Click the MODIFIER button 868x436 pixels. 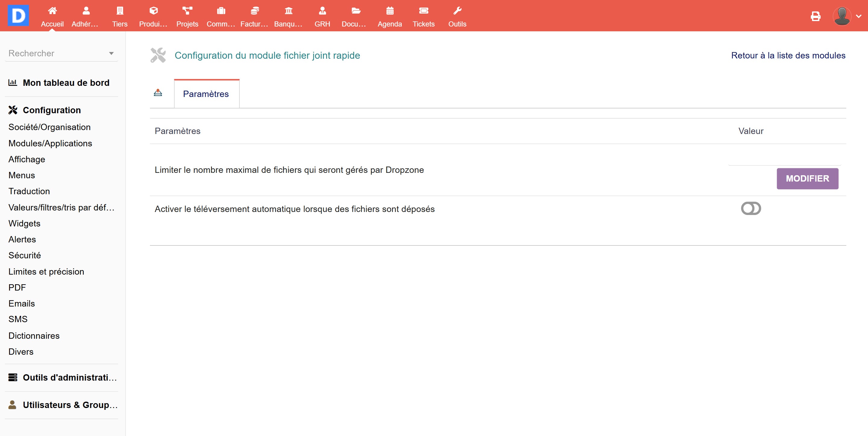pos(807,179)
